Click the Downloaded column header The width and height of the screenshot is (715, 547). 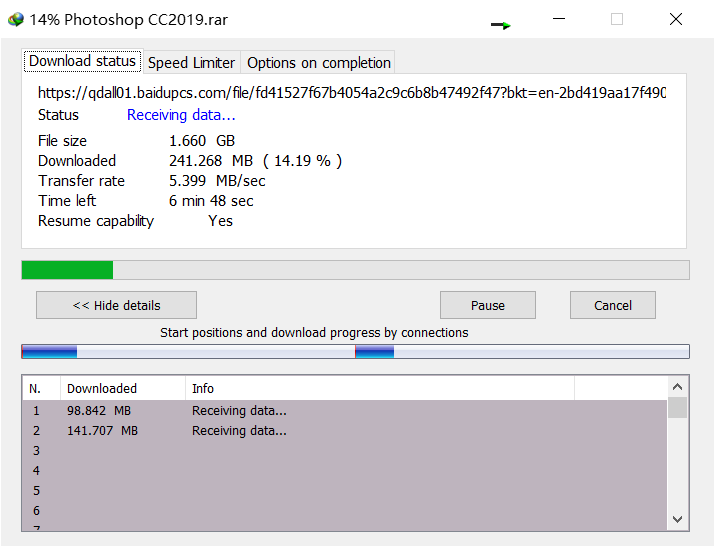[x=123, y=388]
